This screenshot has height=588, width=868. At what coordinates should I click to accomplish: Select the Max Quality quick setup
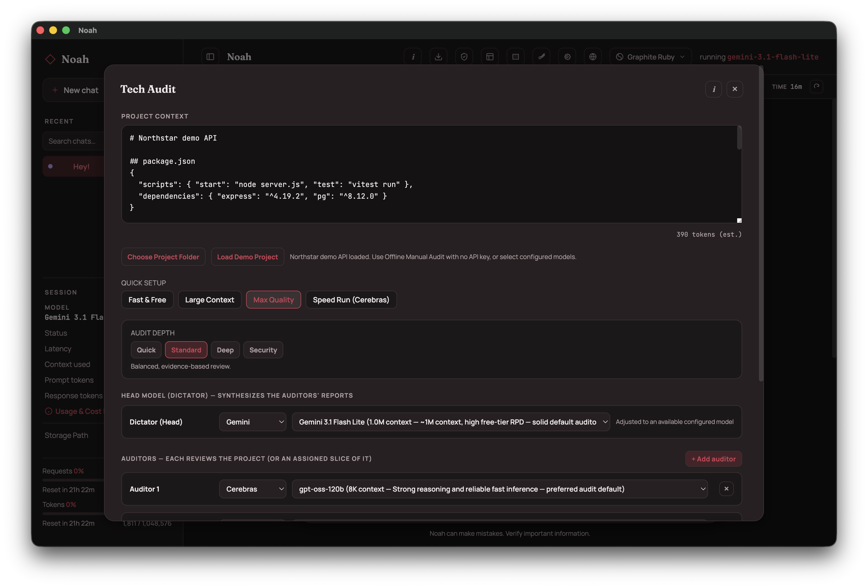pyautogui.click(x=273, y=300)
